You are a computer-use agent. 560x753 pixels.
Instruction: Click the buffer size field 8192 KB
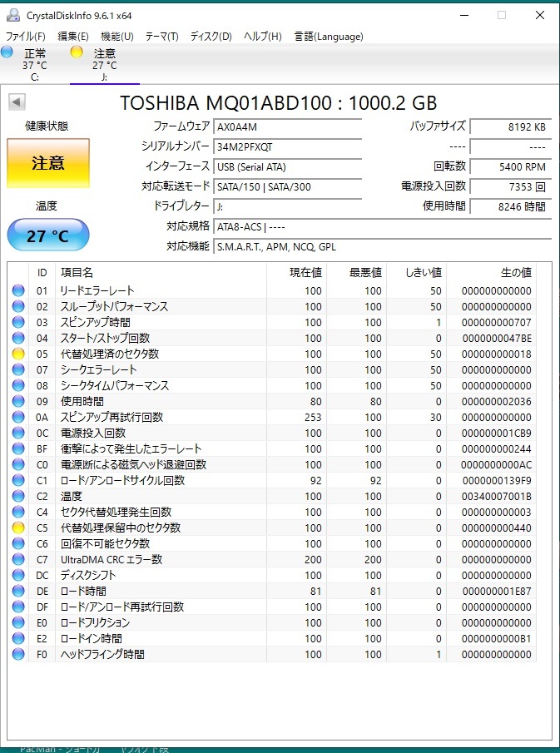pyautogui.click(x=511, y=126)
